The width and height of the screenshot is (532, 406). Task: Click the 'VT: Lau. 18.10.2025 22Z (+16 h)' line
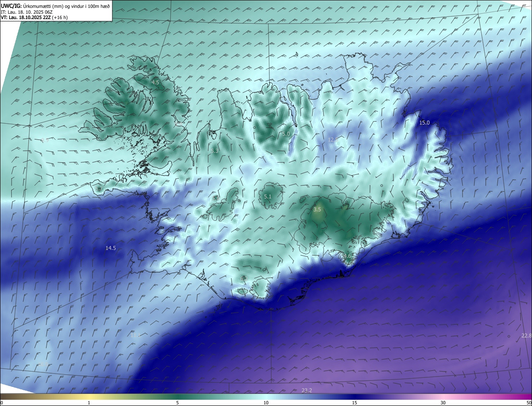[x=34, y=17]
